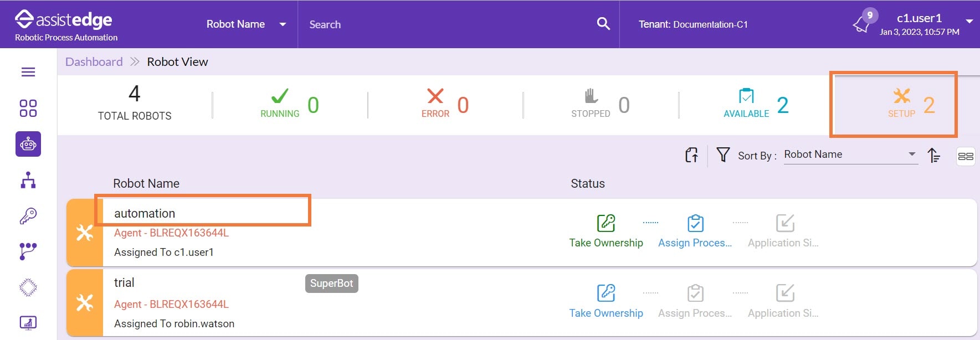Click setup wrench icon on trial row

coord(85,303)
